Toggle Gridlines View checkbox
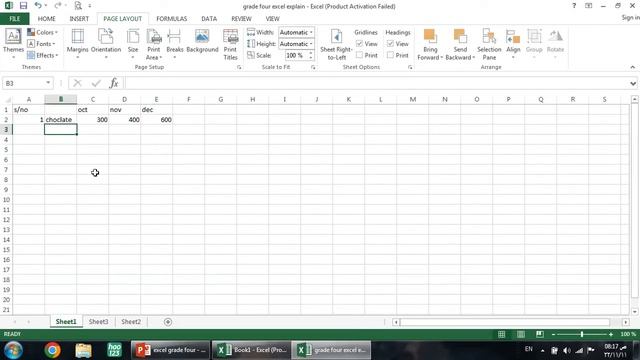The image size is (640, 360). (x=359, y=44)
